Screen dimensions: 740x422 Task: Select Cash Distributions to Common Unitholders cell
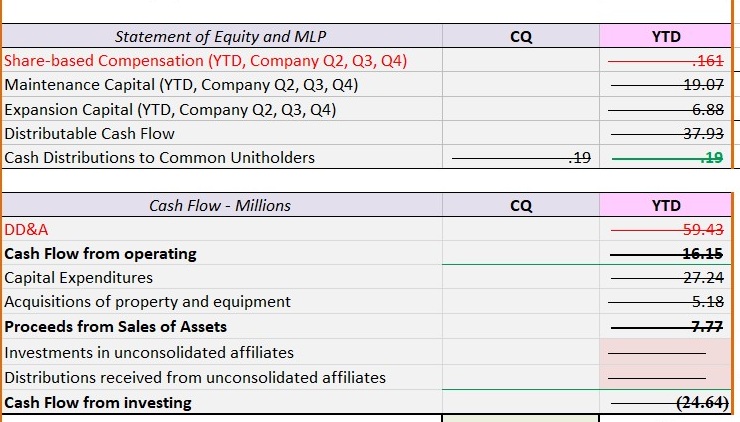click(160, 157)
